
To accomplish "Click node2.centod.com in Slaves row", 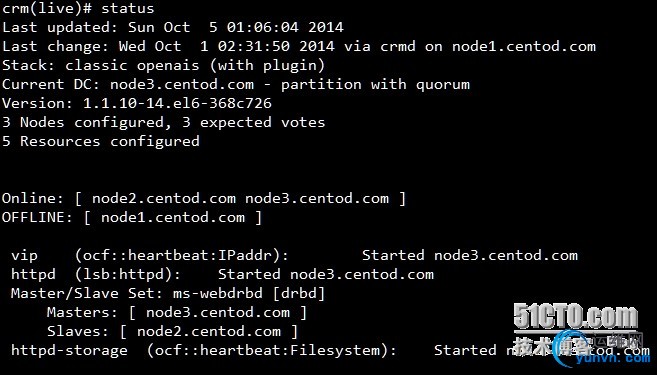I will (209, 331).
